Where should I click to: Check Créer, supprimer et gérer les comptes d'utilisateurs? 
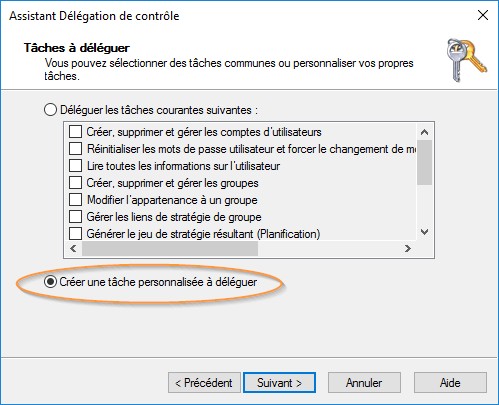[x=75, y=132]
